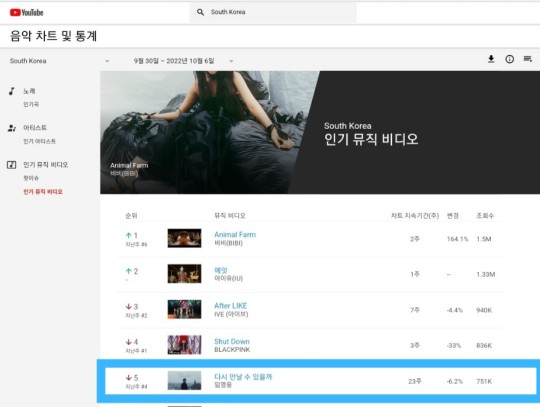Expand the South Korea country dropdown
540x407 pixels.
click(x=59, y=61)
